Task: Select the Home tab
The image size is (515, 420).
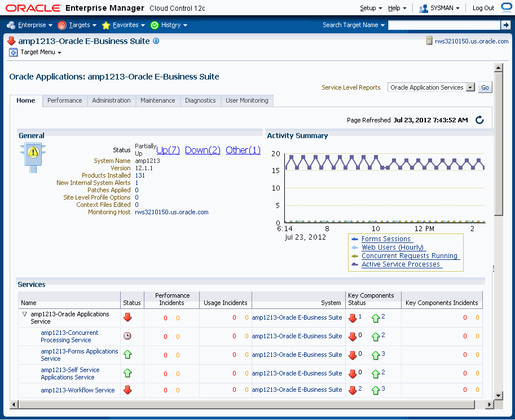Action: tap(26, 100)
